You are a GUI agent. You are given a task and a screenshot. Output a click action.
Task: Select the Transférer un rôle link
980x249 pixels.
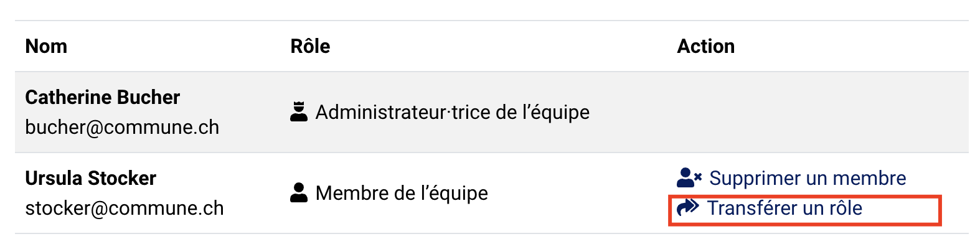770,208
